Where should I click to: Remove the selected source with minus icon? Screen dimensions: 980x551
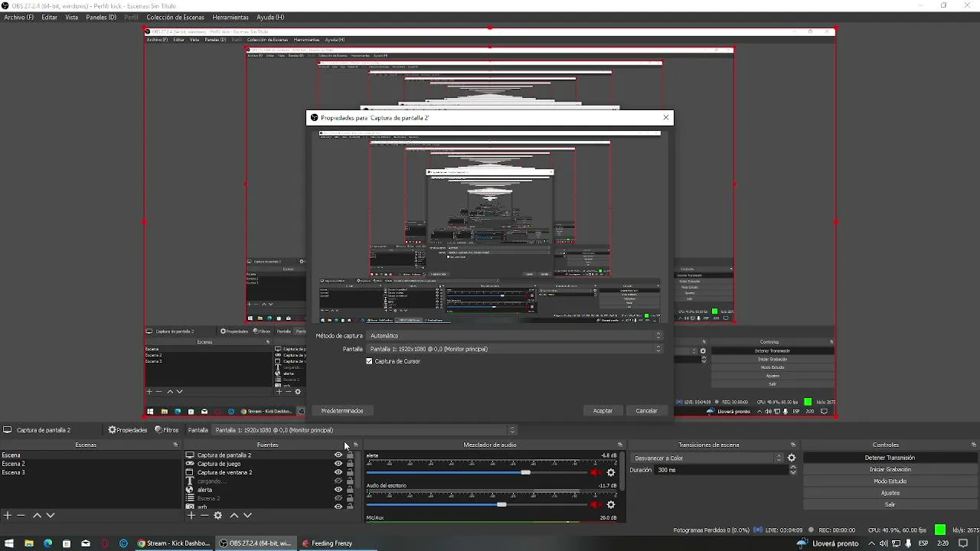tap(204, 516)
